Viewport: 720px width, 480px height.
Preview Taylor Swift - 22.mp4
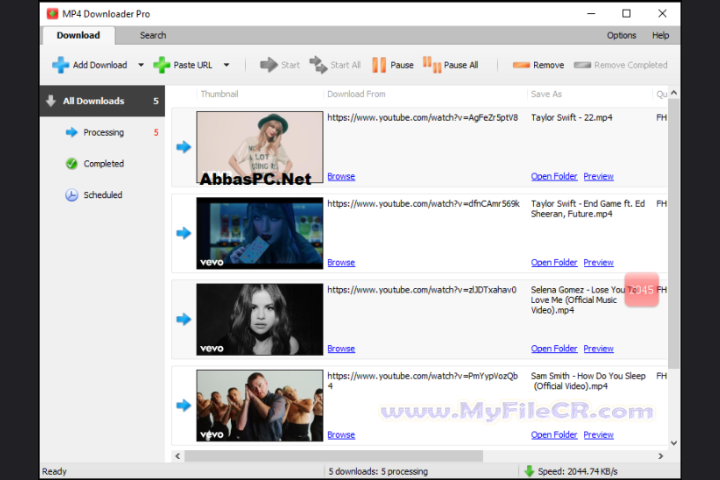(598, 176)
